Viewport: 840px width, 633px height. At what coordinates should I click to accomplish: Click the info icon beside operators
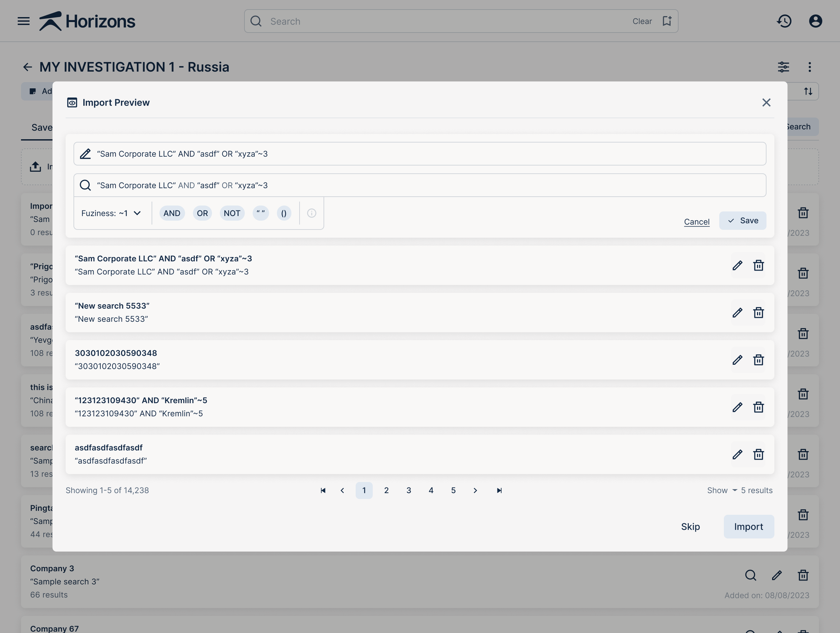pyautogui.click(x=311, y=213)
